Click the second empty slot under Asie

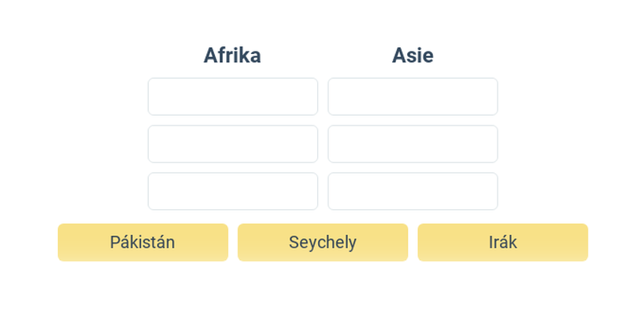(413, 144)
